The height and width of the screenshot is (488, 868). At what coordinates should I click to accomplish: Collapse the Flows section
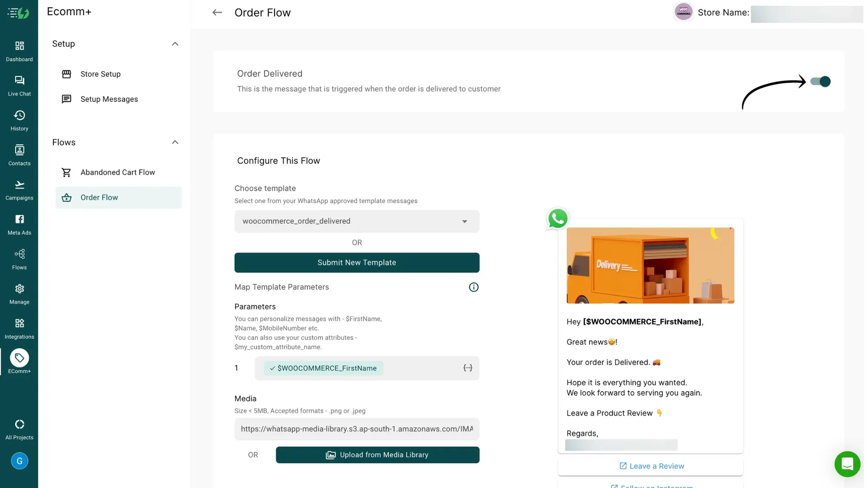click(x=175, y=142)
